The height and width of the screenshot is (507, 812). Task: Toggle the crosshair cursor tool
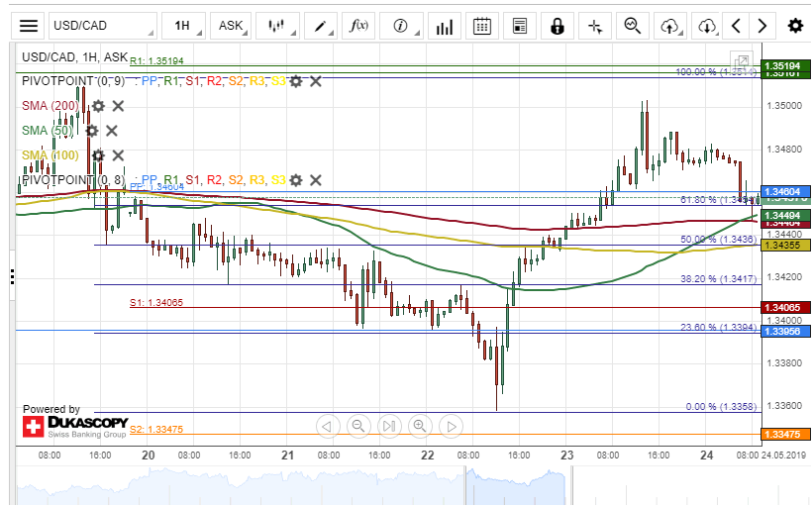594,26
